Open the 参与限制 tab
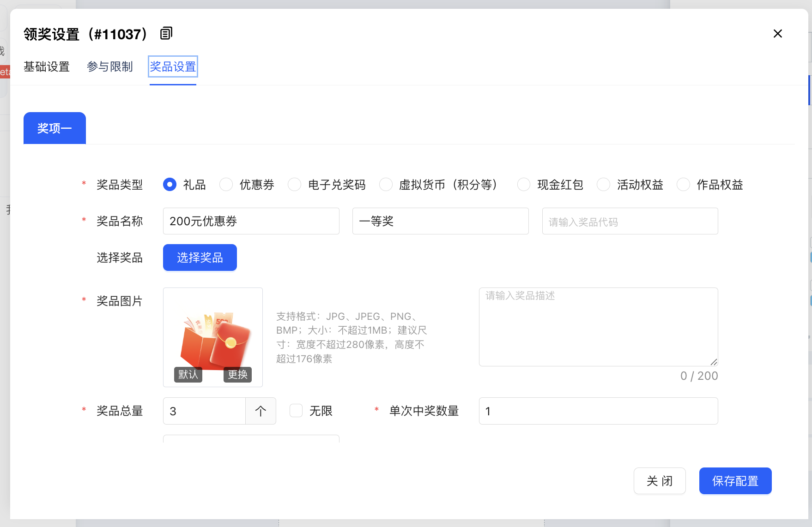 point(110,67)
